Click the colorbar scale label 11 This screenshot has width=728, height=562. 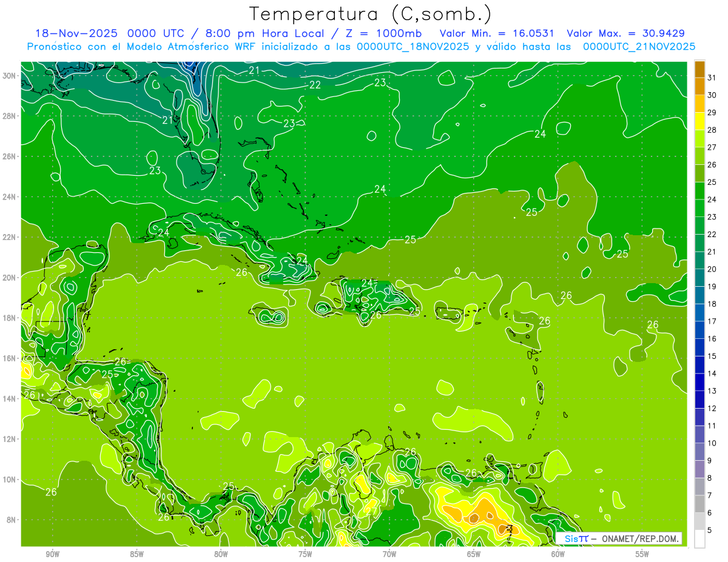(x=712, y=426)
